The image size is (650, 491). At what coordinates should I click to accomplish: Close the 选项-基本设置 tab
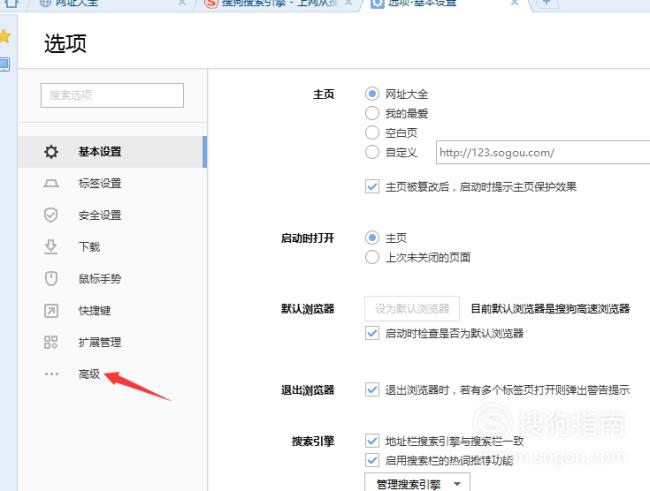(514, 3)
